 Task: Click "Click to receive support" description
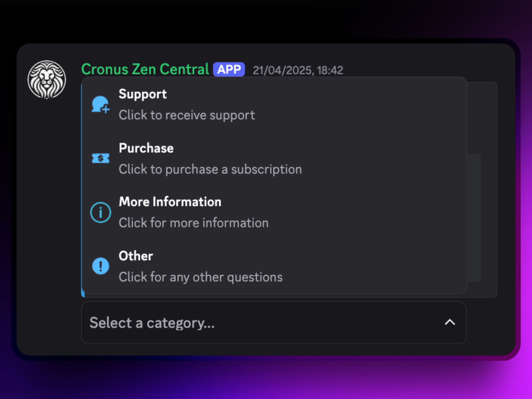pyautogui.click(x=187, y=115)
